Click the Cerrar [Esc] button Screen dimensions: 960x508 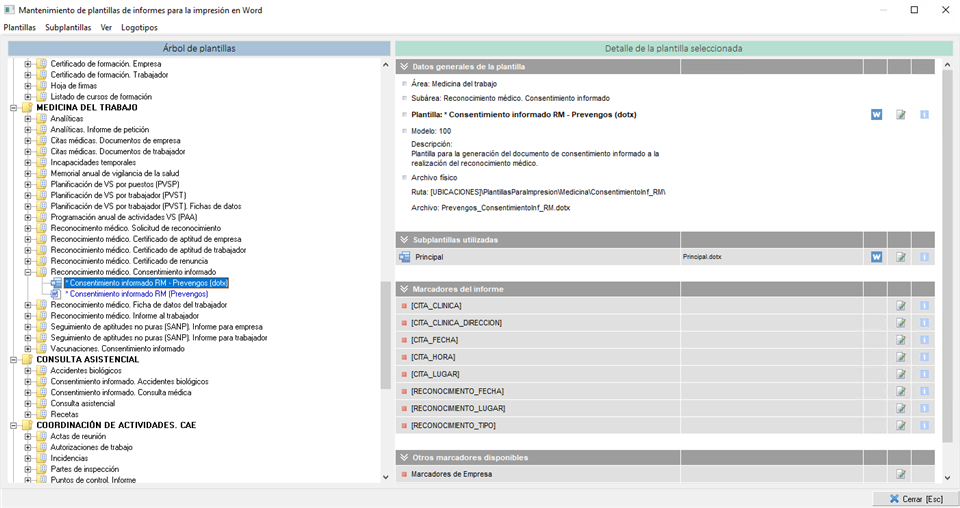pos(916,499)
